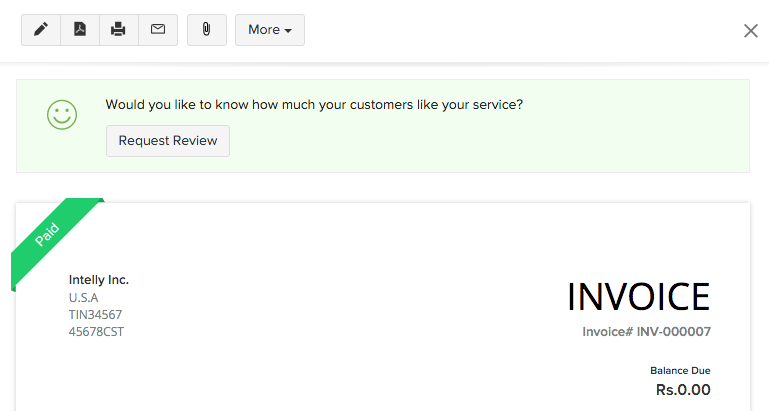This screenshot has height=411, width=769.
Task: Select the TIN34567 tax number
Action: point(95,314)
